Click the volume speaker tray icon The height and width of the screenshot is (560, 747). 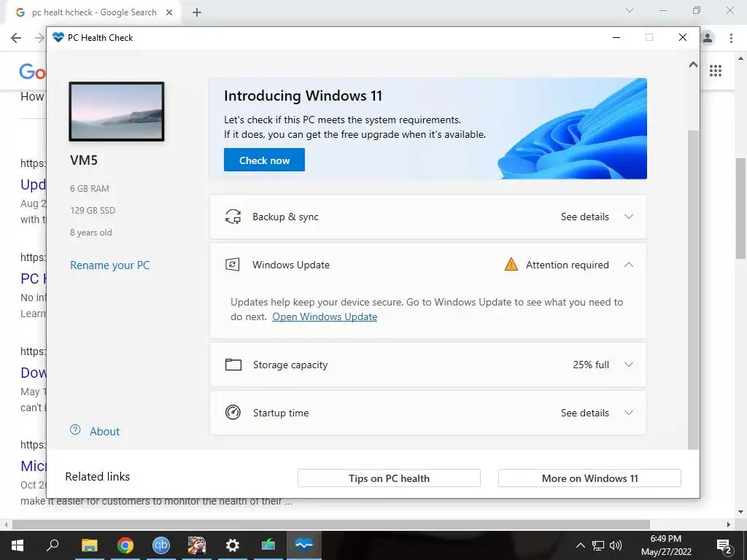point(616,545)
